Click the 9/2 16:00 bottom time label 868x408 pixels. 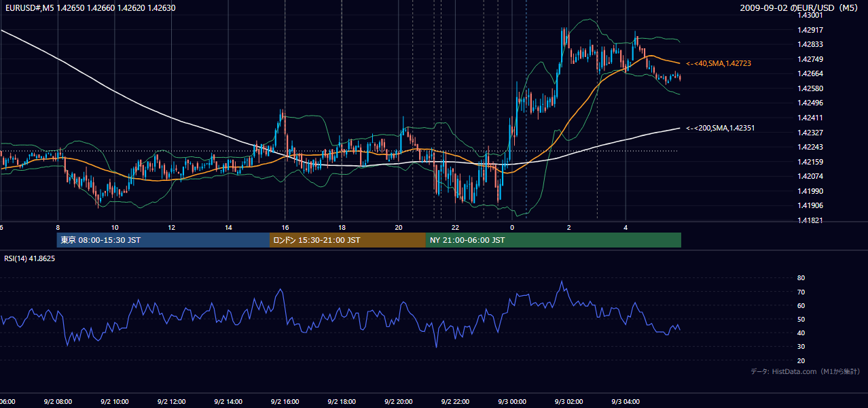coord(285,402)
